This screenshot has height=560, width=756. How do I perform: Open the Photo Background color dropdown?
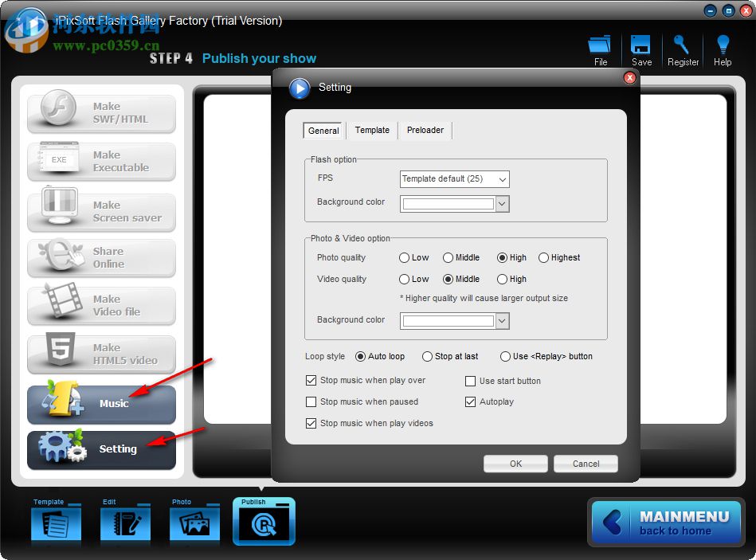tap(502, 320)
